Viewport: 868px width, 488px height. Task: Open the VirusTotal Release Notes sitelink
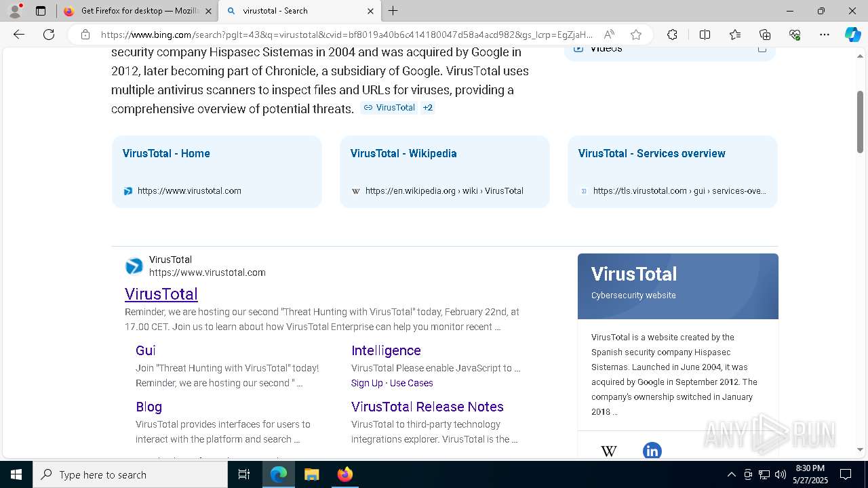[x=427, y=407]
